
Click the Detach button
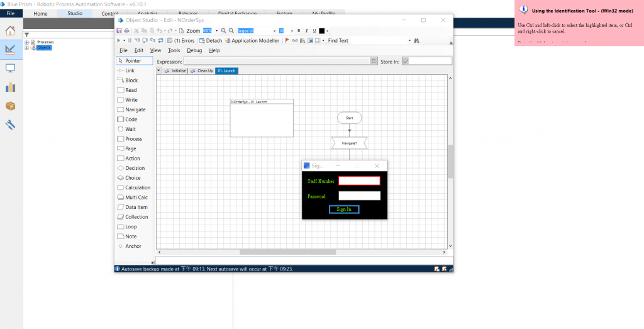point(211,40)
